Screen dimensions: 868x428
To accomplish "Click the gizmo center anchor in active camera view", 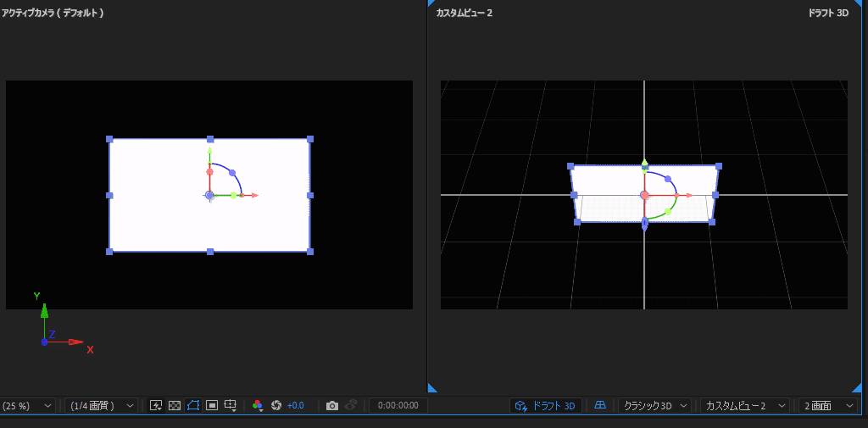I will 209,195.
